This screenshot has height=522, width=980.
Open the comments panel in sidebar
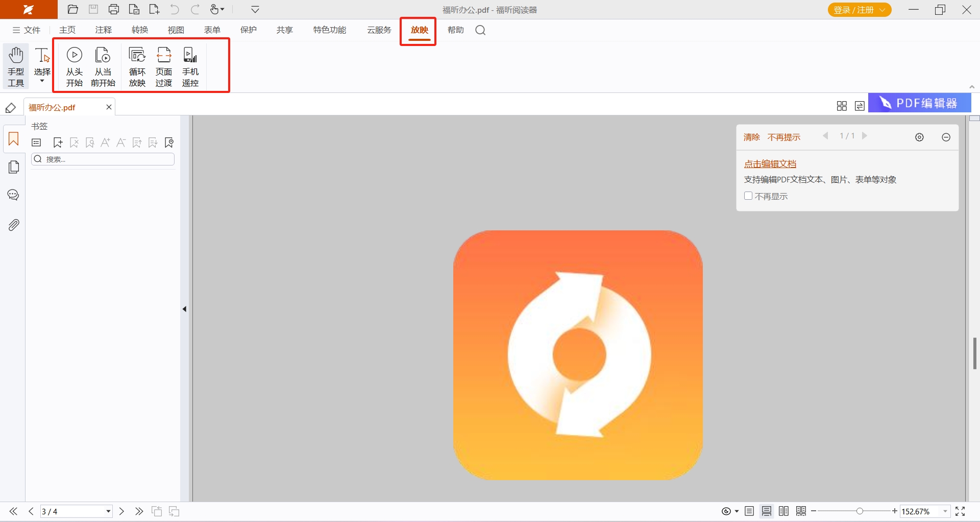pyautogui.click(x=14, y=195)
